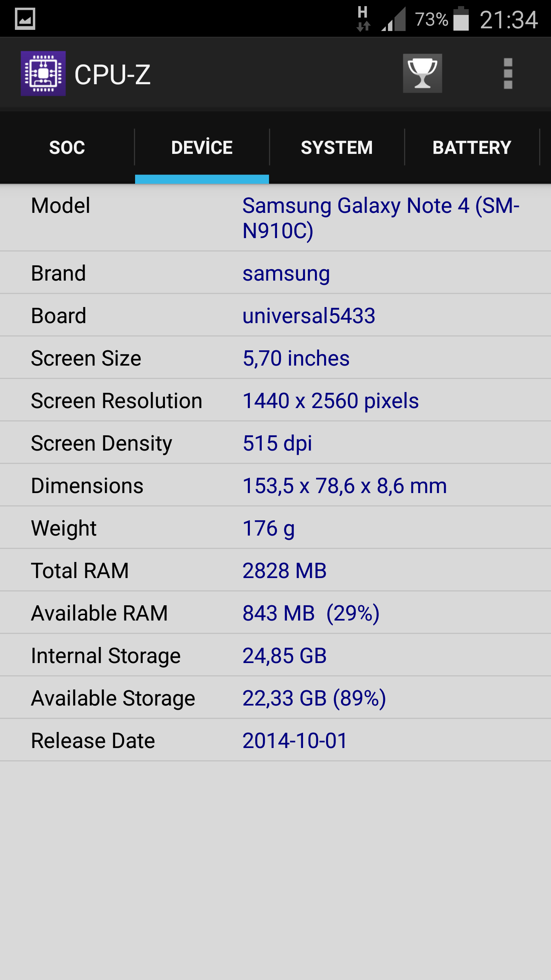The height and width of the screenshot is (980, 551).
Task: Open the SYSTEM tab
Action: pos(337,148)
